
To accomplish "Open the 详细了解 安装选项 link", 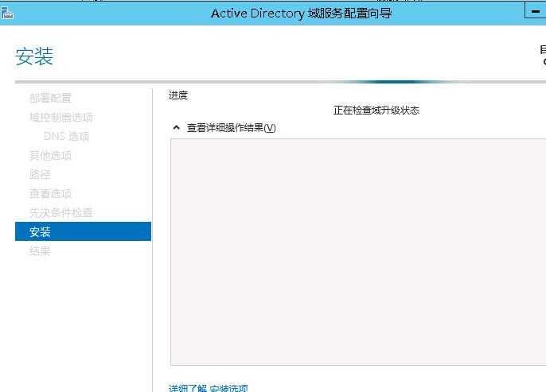I will click(209, 388).
